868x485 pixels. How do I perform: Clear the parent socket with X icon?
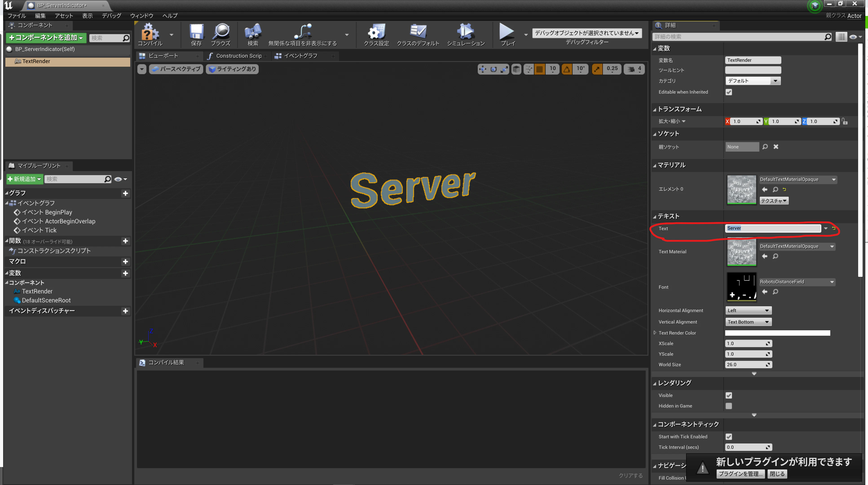tap(776, 147)
